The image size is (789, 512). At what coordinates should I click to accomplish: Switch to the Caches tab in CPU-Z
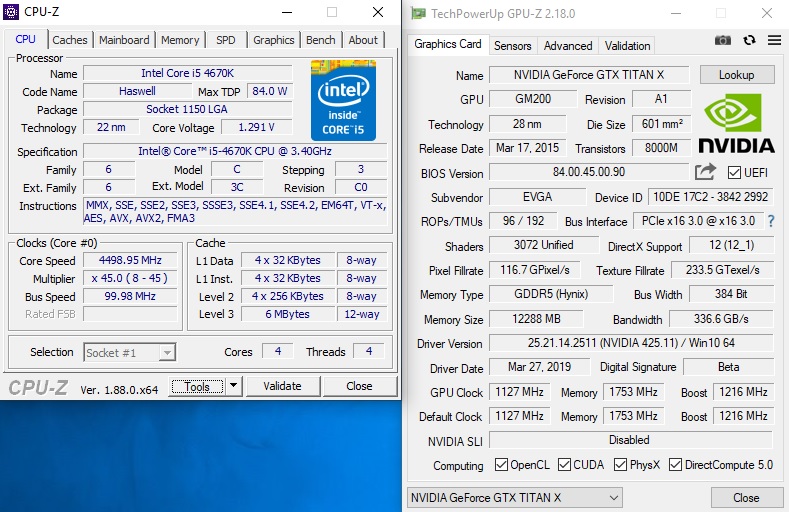tap(70, 40)
